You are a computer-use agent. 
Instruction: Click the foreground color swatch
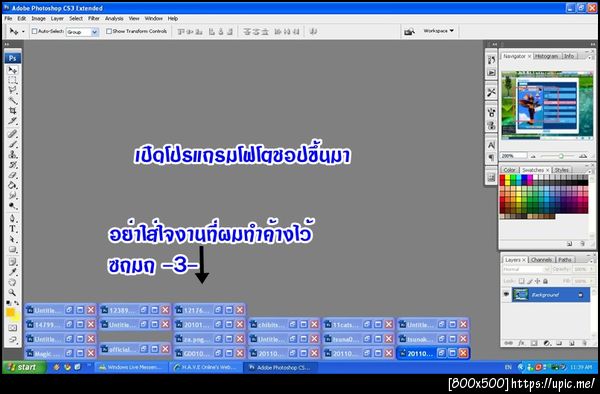(10, 312)
